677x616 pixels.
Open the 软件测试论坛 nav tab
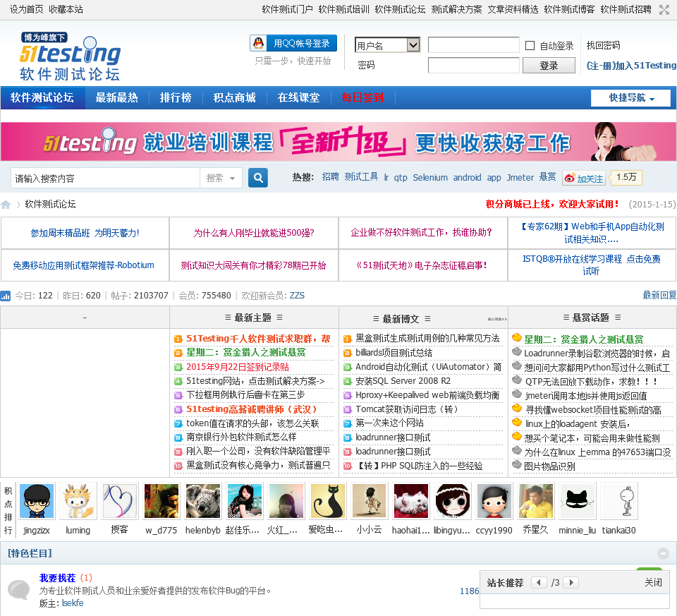point(42,97)
